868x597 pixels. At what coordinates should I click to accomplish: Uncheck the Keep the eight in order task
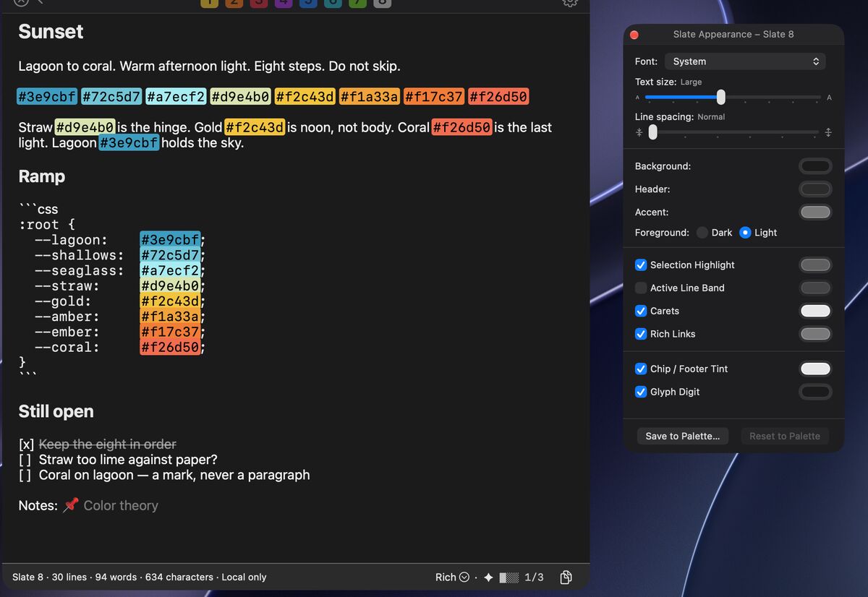pos(26,444)
